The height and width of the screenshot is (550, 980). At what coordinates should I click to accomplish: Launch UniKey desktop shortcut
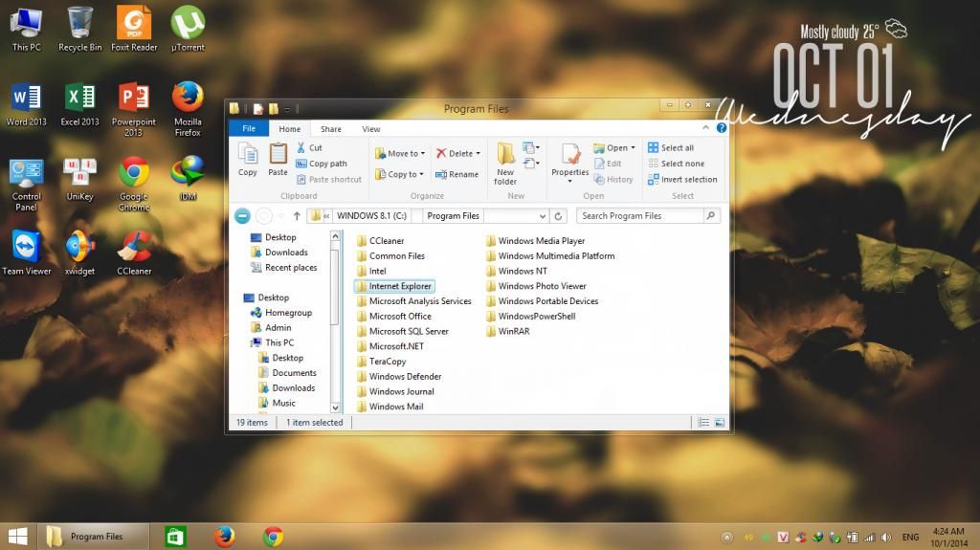click(80, 179)
